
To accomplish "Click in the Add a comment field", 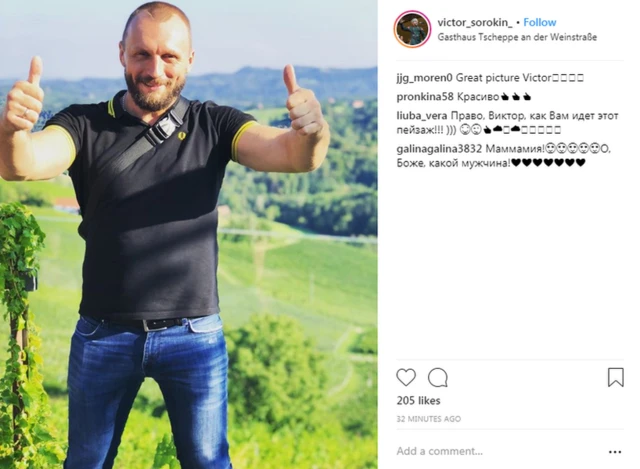I will point(499,451).
